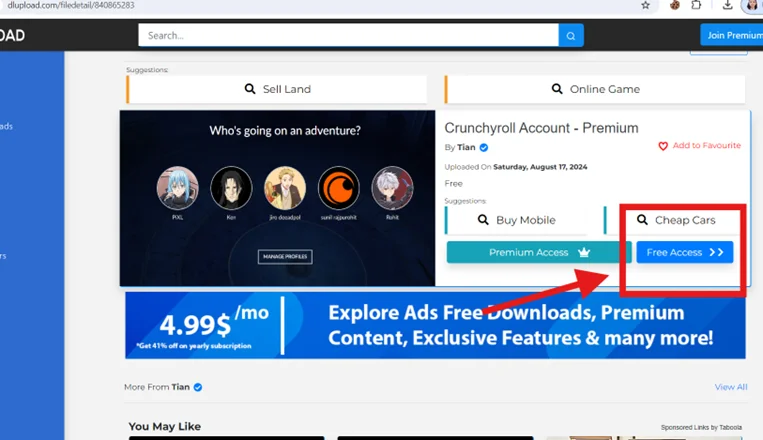This screenshot has width=763, height=440.
Task: Bookmark this page with the star icon
Action: 645,5
